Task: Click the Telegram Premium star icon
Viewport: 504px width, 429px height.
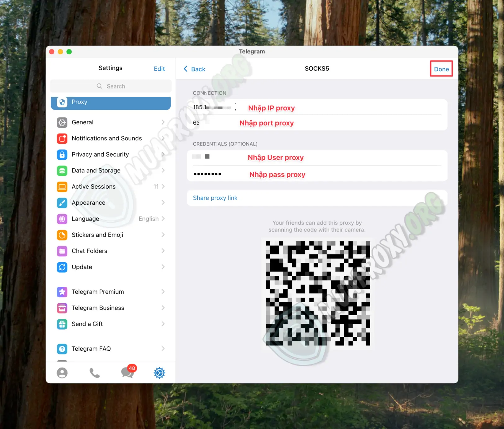Action: 62,292
